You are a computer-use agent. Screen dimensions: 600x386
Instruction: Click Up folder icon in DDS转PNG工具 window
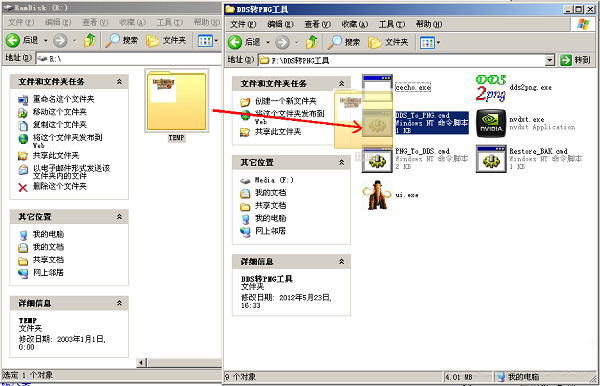tap(312, 42)
